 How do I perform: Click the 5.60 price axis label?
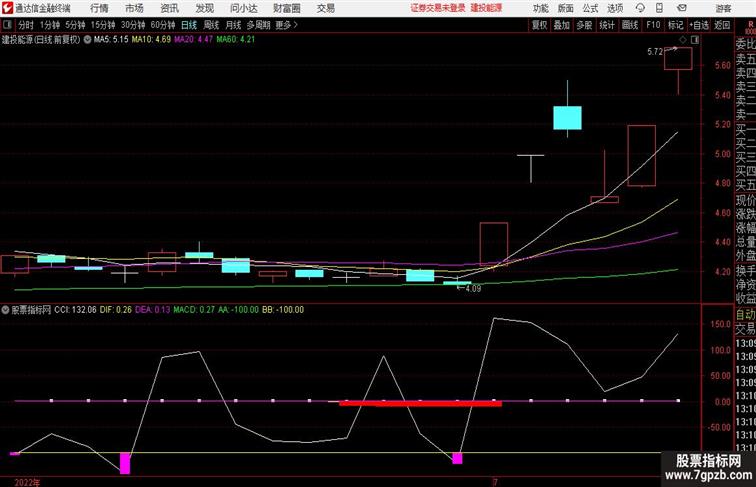click(723, 66)
